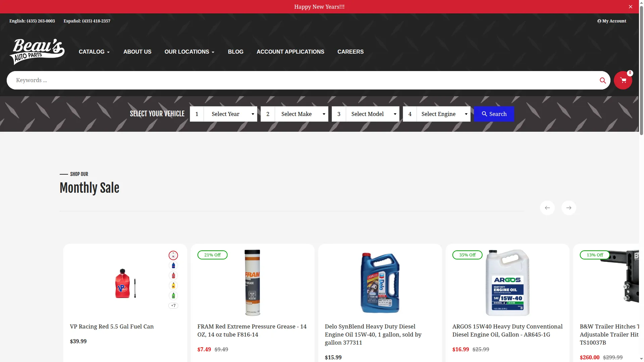The image size is (644, 362).
Task: Show next Monthly Sale items arrow
Action: pyautogui.click(x=569, y=208)
